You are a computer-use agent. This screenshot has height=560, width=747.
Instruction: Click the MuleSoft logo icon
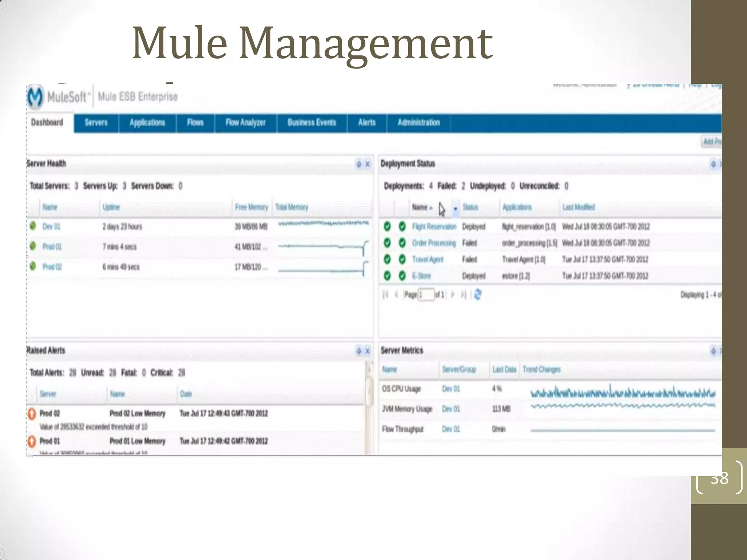click(36, 97)
